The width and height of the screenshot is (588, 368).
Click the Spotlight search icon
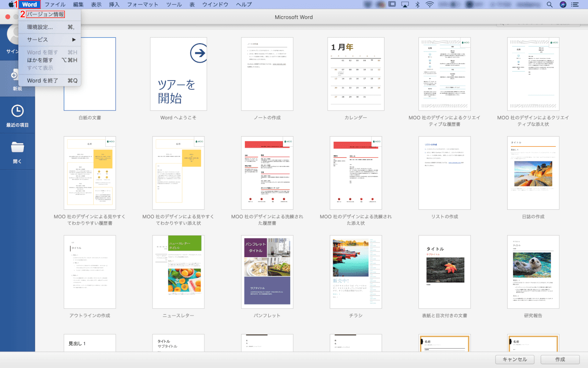[550, 4]
